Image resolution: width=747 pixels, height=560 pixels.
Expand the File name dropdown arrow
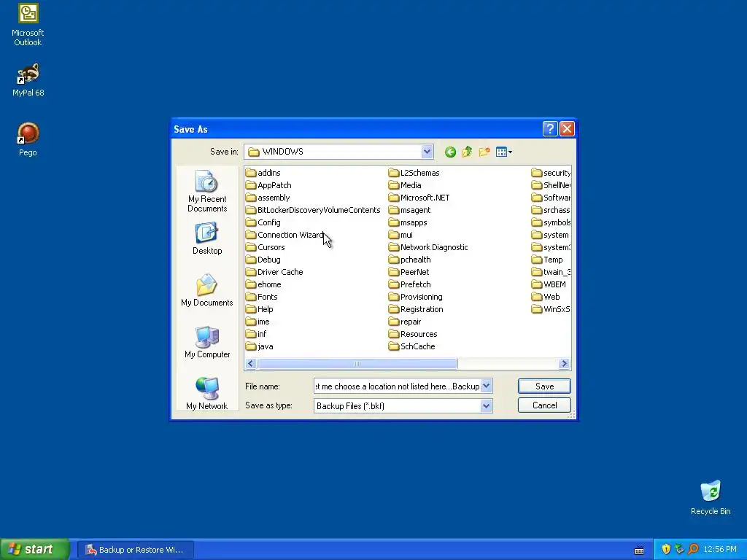[486, 386]
